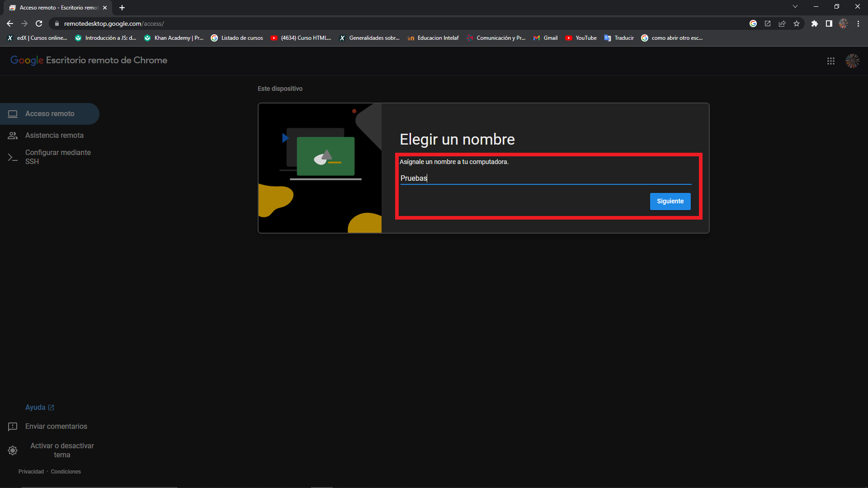Select Asistencia remota in sidebar

(54, 135)
